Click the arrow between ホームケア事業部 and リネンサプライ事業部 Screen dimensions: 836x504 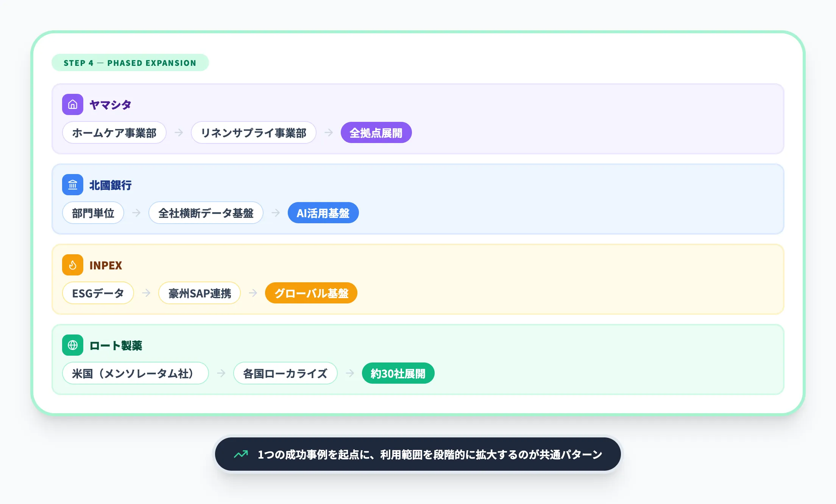pyautogui.click(x=178, y=132)
